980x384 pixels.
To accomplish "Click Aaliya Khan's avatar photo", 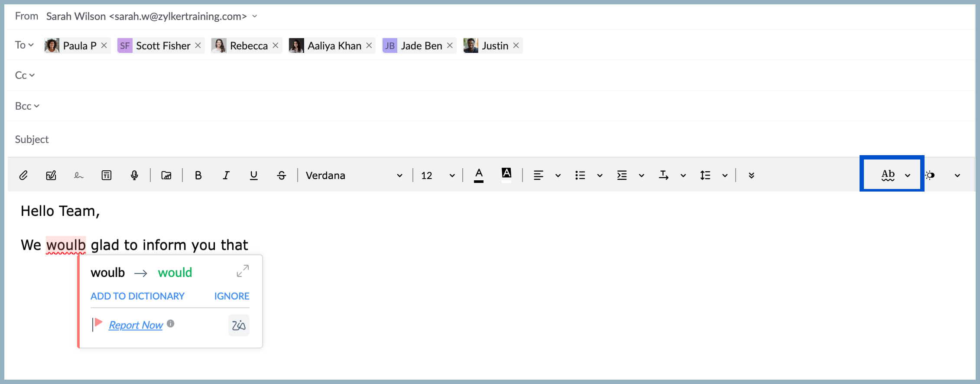I will pyautogui.click(x=296, y=46).
